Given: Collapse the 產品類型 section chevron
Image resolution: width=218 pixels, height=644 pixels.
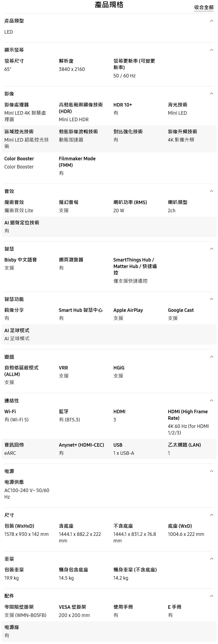Looking at the screenshot, I should 211,21.
